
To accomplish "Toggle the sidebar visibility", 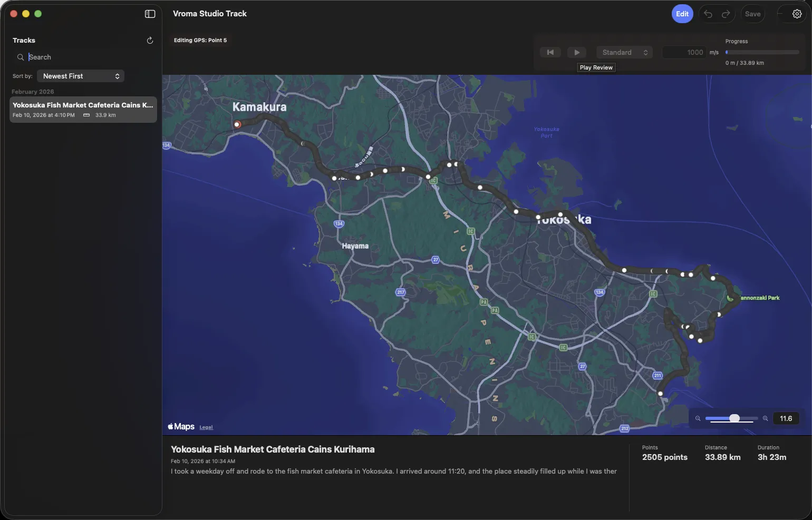I will (x=150, y=14).
